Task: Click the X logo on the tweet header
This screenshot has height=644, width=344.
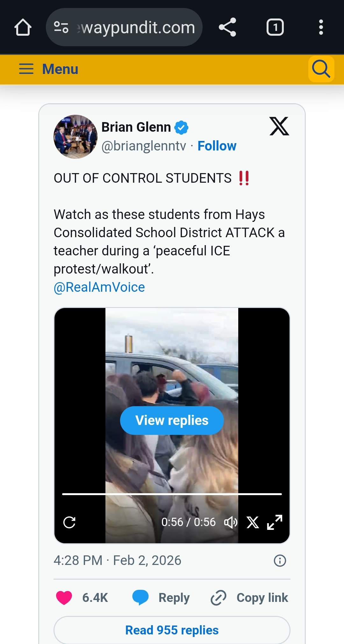Action: tap(279, 126)
